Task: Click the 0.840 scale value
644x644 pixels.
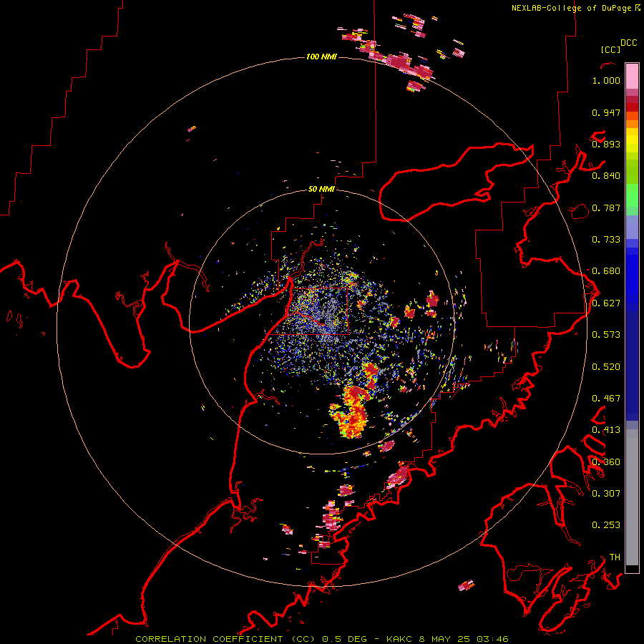Action: 606,176
